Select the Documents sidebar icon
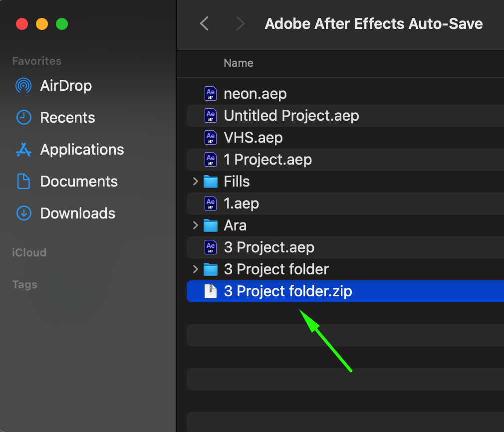504x432 pixels. (x=23, y=182)
